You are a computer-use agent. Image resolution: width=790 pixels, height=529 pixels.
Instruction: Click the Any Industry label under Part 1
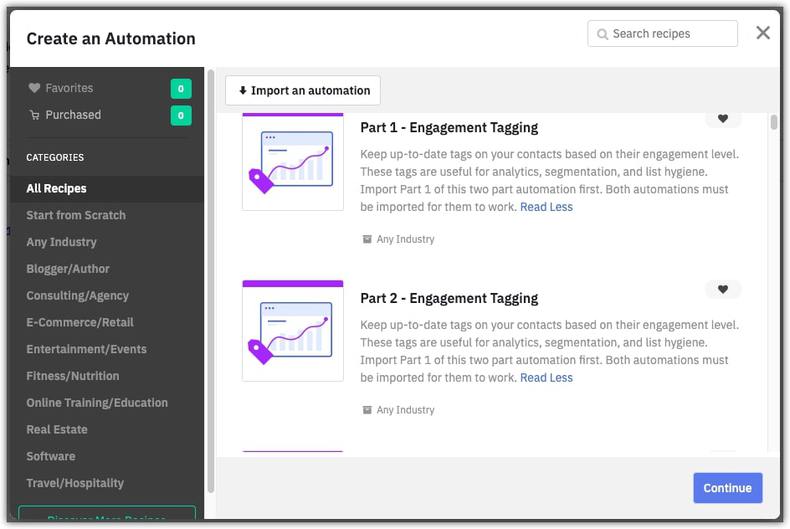[406, 239]
